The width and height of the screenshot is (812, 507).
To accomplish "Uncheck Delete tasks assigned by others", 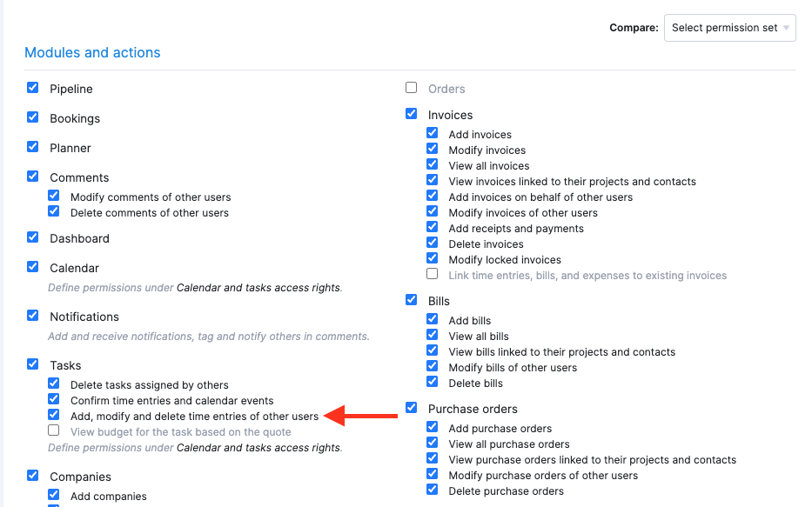I will pyautogui.click(x=54, y=384).
